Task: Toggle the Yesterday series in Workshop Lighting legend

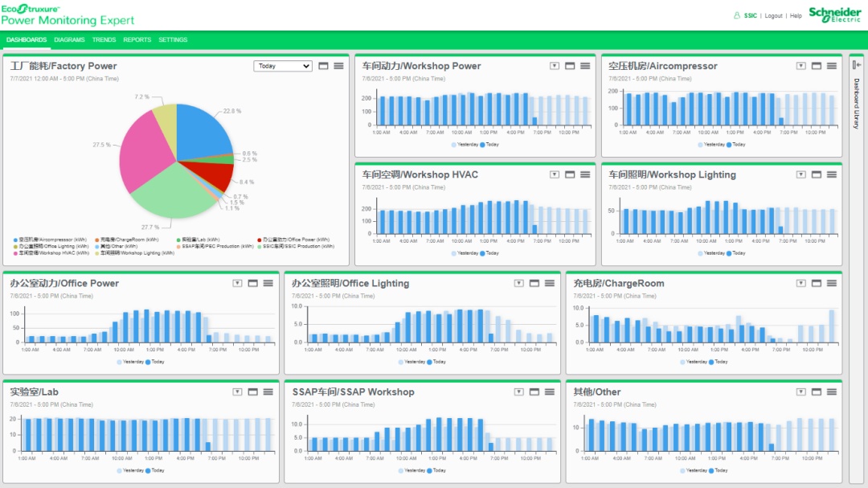Action: click(711, 253)
